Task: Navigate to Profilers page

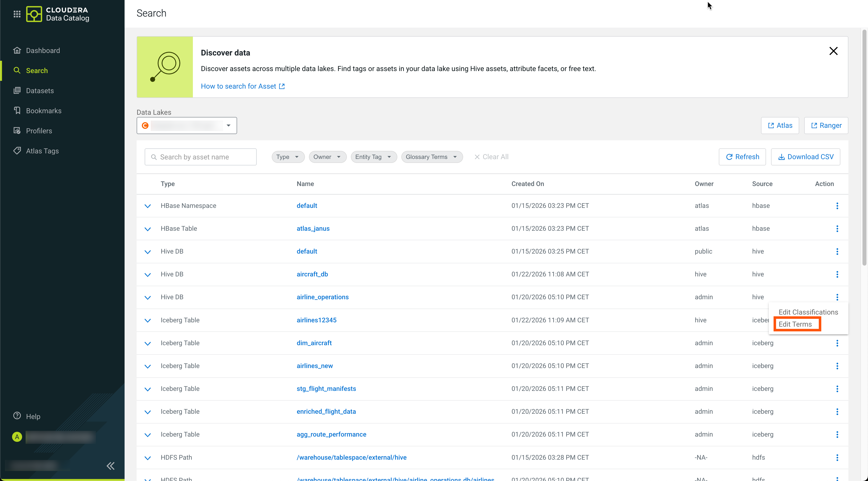Action: point(39,131)
